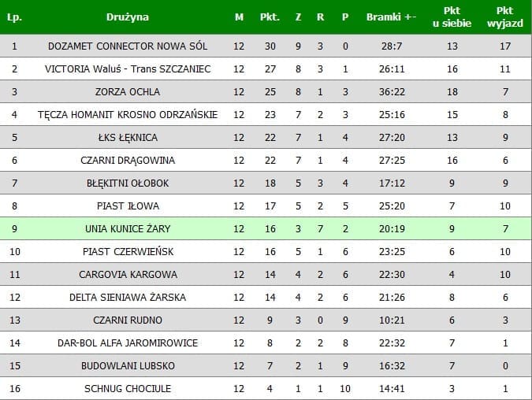
Task: Select the Bramki +- column header
Action: click(x=391, y=17)
